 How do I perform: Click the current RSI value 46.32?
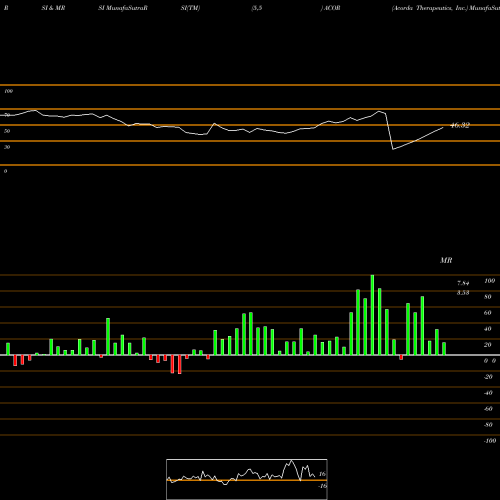tap(460, 125)
